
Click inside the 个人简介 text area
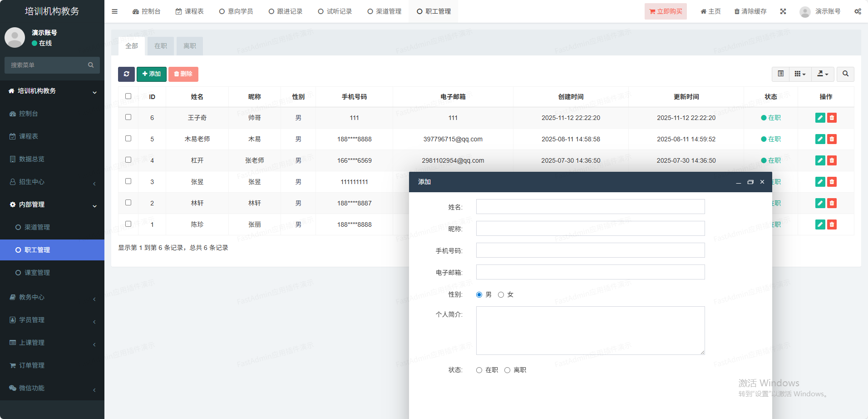coord(590,330)
